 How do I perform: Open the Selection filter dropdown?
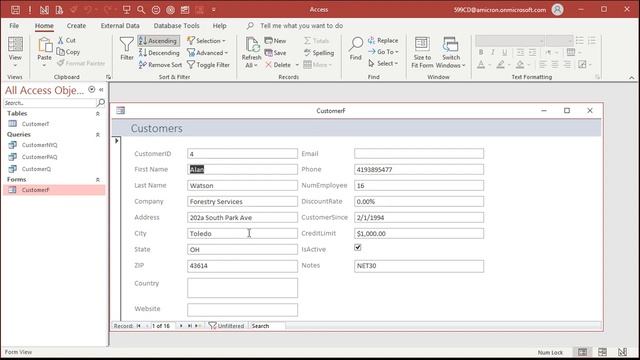(207, 41)
